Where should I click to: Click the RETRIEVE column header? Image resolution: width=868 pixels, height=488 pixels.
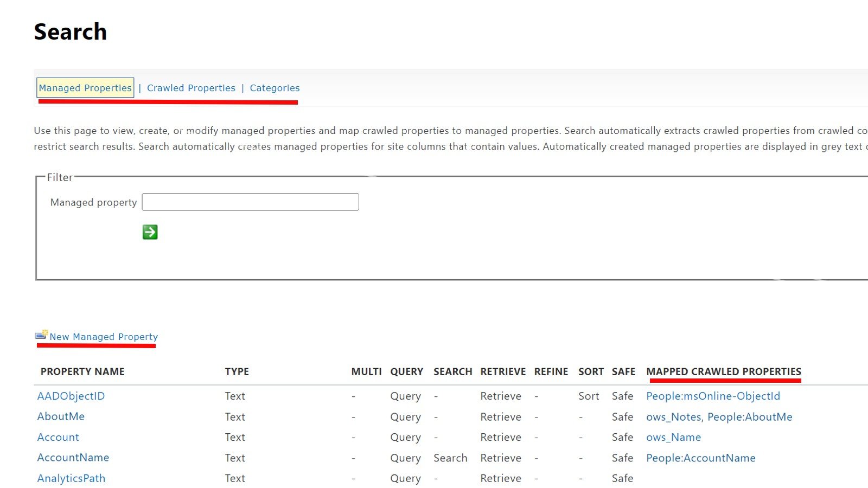[x=503, y=371]
